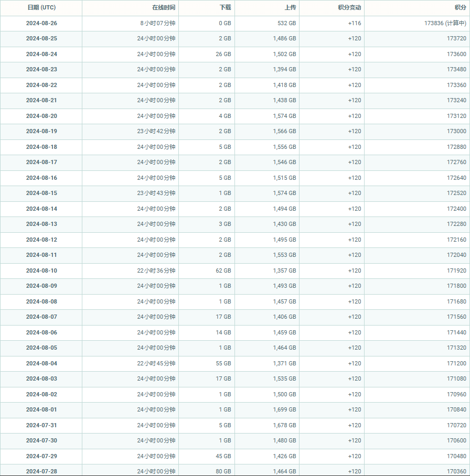470x476 pixels.
Task: Click the 62 GB download value
Action: [223, 271]
